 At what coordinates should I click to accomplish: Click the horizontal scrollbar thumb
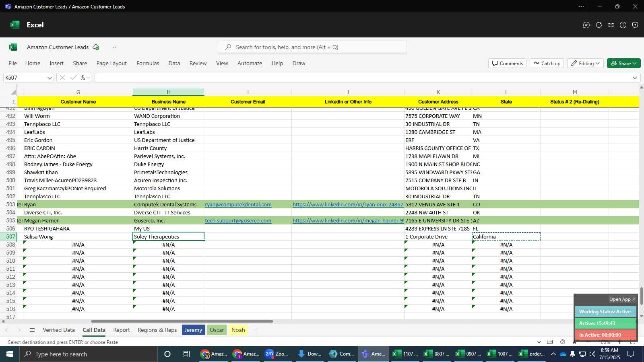coord(182,321)
